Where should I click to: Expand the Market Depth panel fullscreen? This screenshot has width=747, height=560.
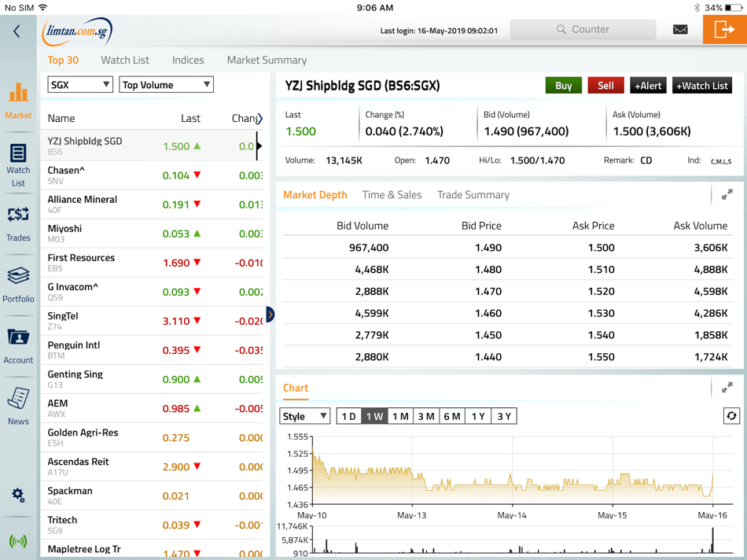727,194
